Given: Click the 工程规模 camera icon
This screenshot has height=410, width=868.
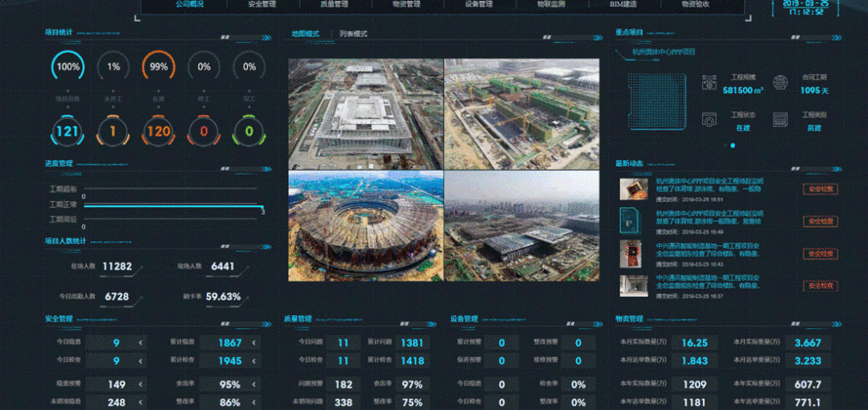Looking at the screenshot, I should coord(709,83).
